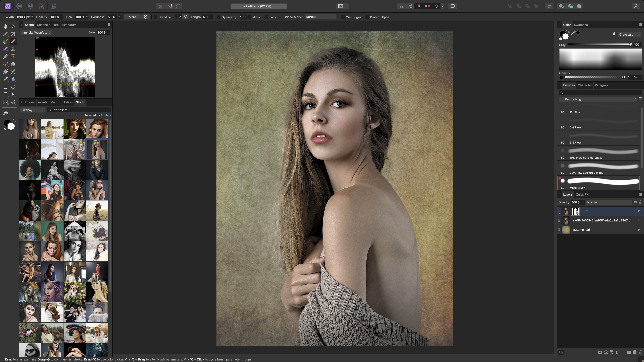Switch to the Character tab
This screenshot has width=644, height=362.
pyautogui.click(x=585, y=85)
